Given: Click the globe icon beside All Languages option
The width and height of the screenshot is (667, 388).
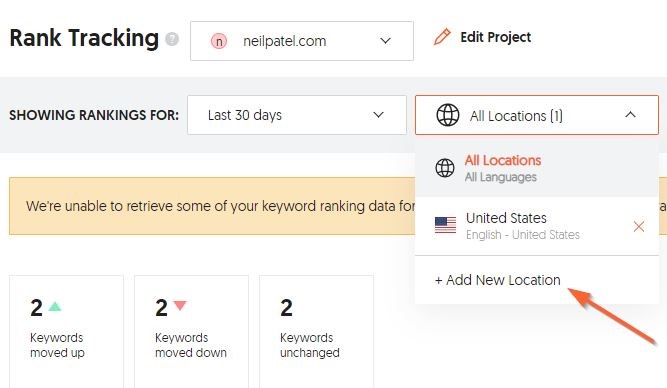Looking at the screenshot, I should click(x=445, y=168).
